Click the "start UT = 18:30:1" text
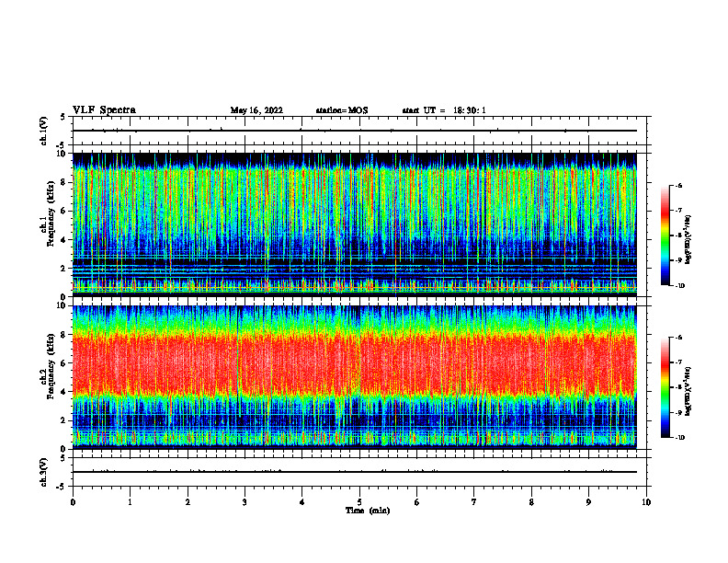Image resolution: width=728 pixels, height=563 pixels. 444,110
